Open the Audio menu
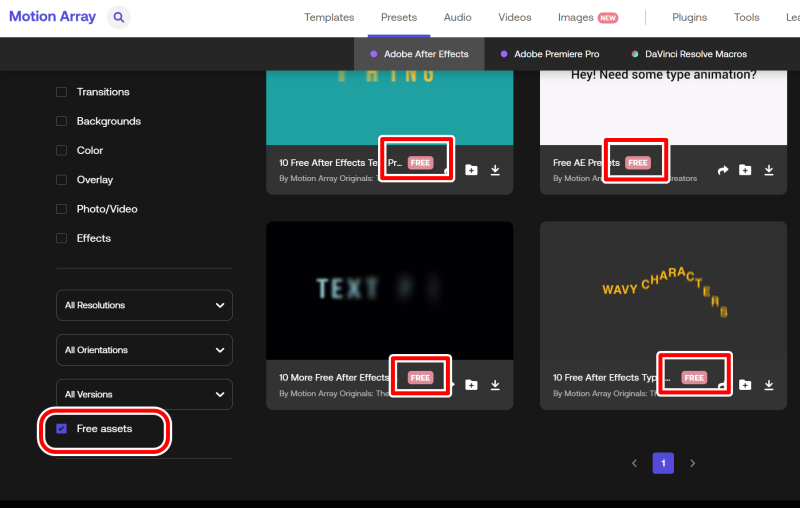Screen dimensions: 800x508 click(458, 17)
